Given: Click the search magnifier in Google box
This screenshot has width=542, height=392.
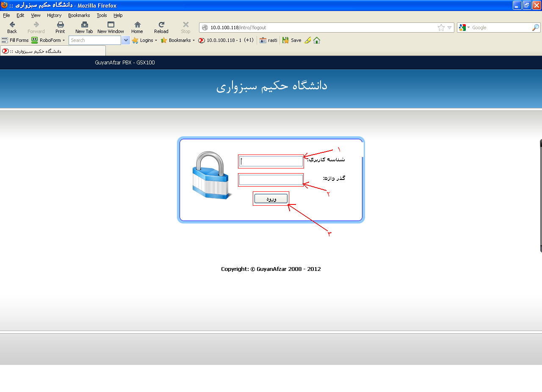Looking at the screenshot, I should [536, 28].
